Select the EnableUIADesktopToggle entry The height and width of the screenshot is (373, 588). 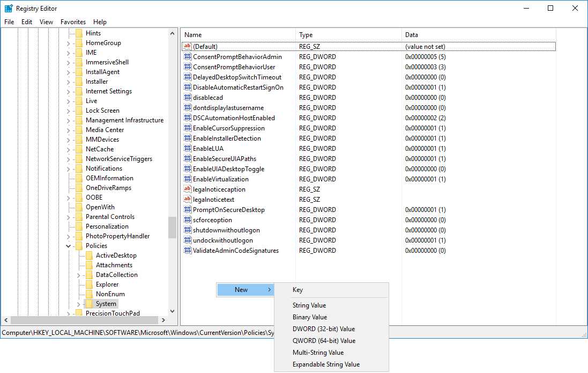228,169
